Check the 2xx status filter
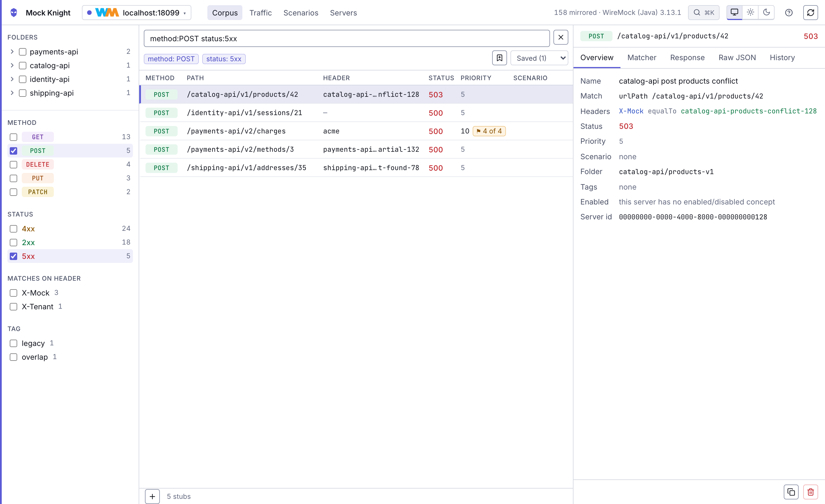The image size is (825, 504). click(x=13, y=242)
